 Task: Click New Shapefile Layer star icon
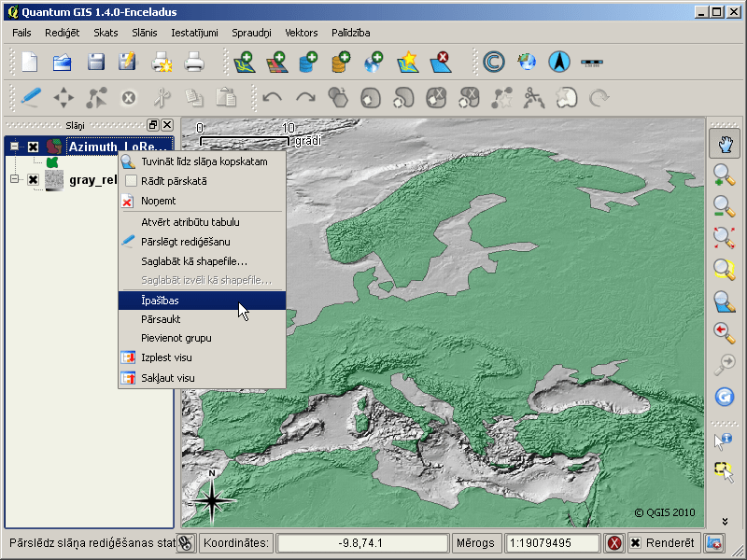click(x=408, y=63)
